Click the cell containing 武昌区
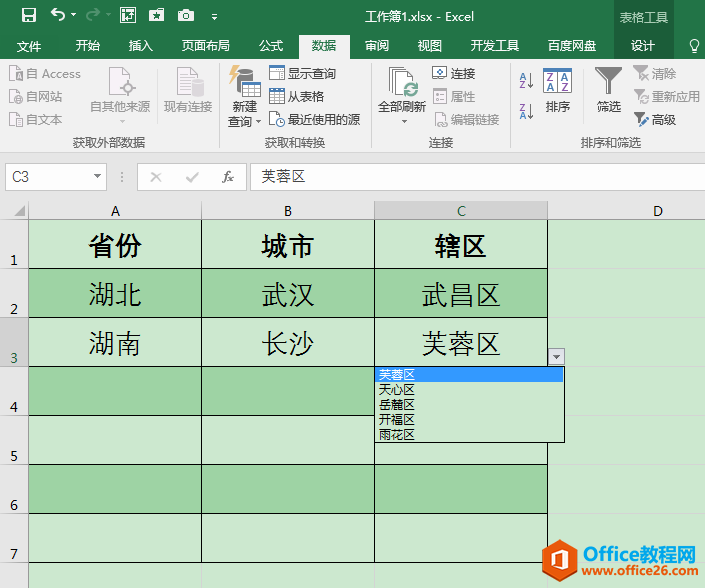Screen dimensions: 705x588 pyautogui.click(x=461, y=293)
